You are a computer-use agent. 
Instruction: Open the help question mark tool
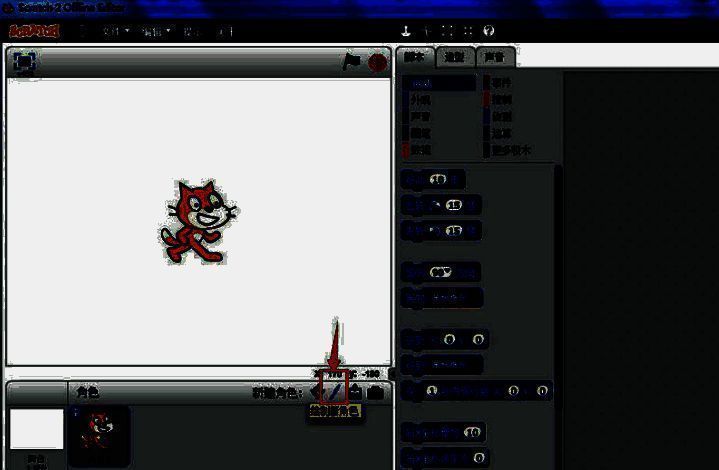pos(489,31)
